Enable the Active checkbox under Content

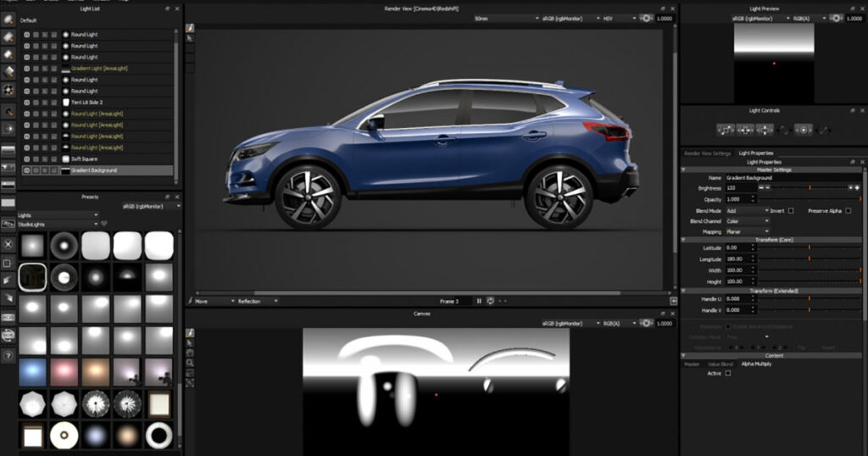point(728,374)
